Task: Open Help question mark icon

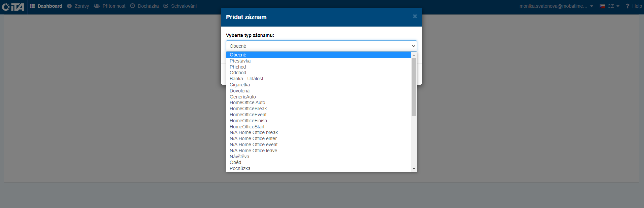Action: [628, 6]
